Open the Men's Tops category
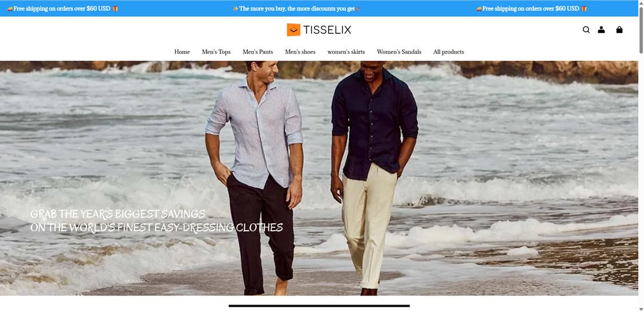Screen dimensions: 644x312 (x=216, y=52)
